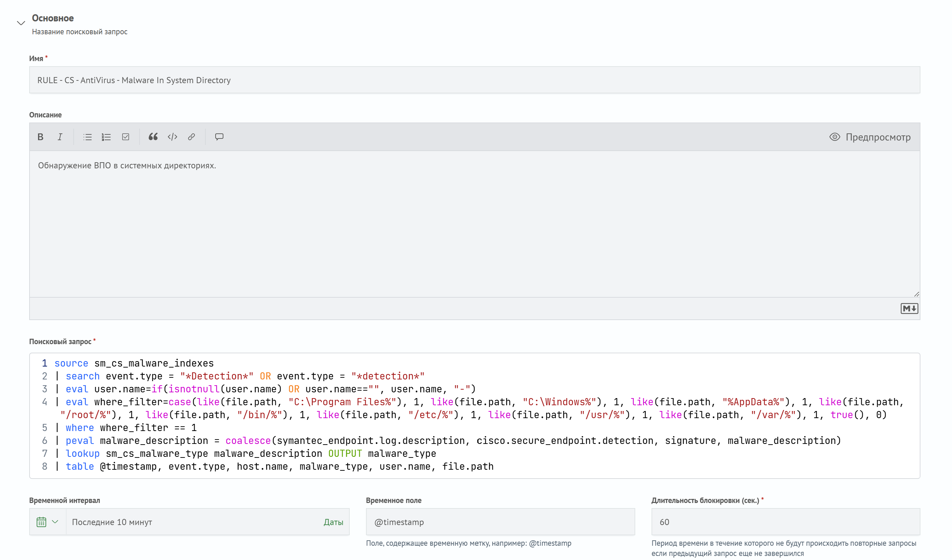Click the Имя rule name field
Viewport: 952px width, 560px height.
click(x=475, y=80)
